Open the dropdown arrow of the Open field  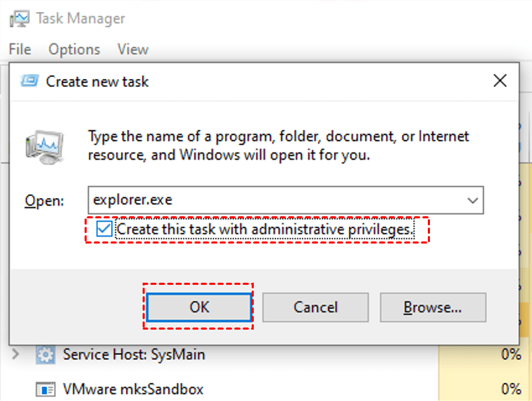click(472, 200)
